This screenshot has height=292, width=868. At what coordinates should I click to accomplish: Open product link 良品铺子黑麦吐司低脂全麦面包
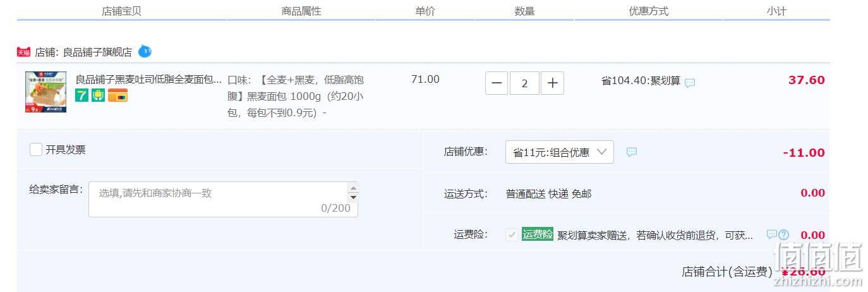click(x=149, y=80)
